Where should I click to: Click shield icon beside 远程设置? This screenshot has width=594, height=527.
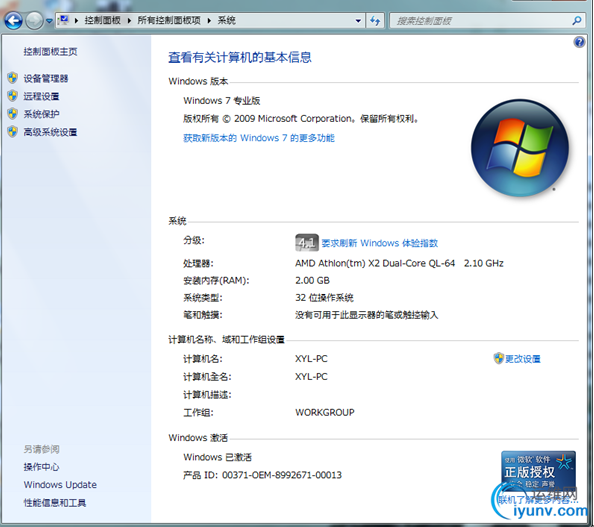click(x=13, y=96)
